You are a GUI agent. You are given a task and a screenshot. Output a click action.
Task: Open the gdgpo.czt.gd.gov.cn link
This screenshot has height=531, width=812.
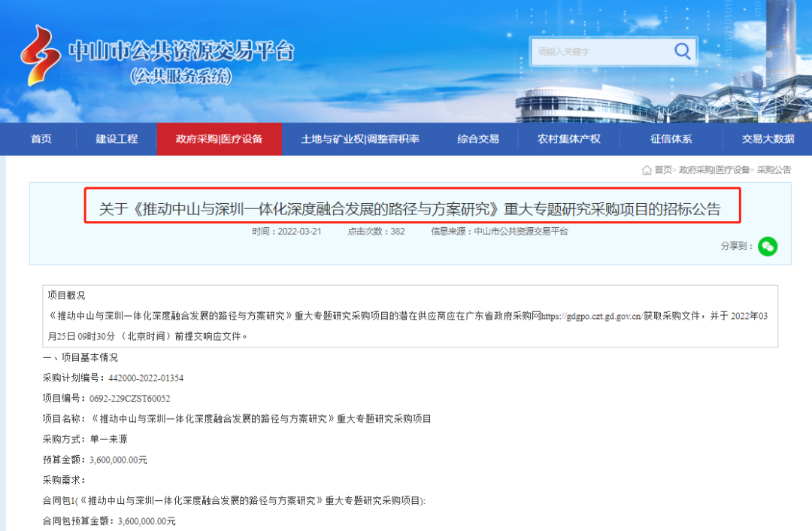592,316
